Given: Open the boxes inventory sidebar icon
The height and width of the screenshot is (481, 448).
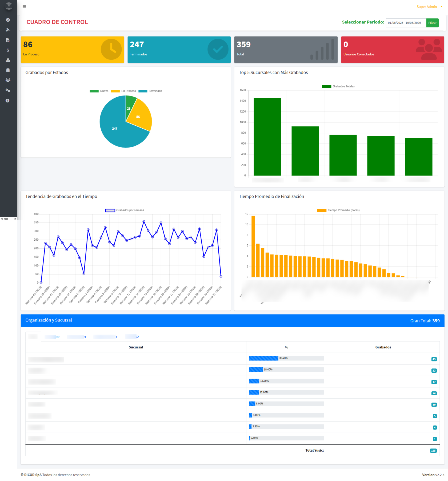Looking at the screenshot, I should (x=8, y=60).
